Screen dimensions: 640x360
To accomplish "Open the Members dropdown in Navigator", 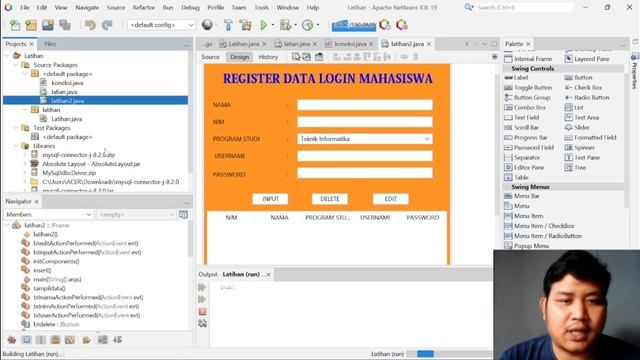I will [x=48, y=215].
